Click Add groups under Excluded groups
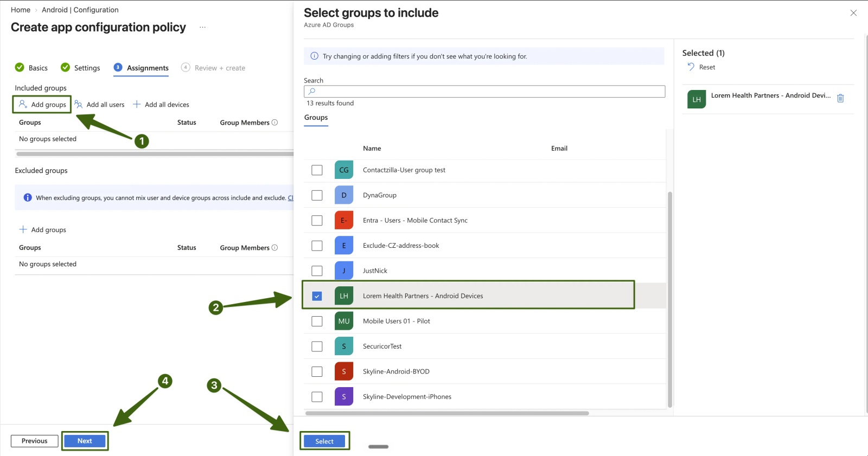Image resolution: width=868 pixels, height=456 pixels. [x=42, y=229]
